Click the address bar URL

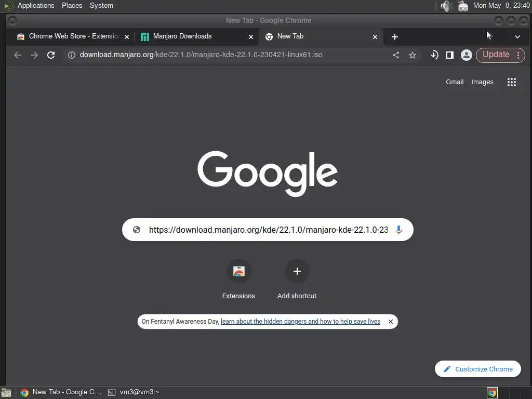coord(201,55)
